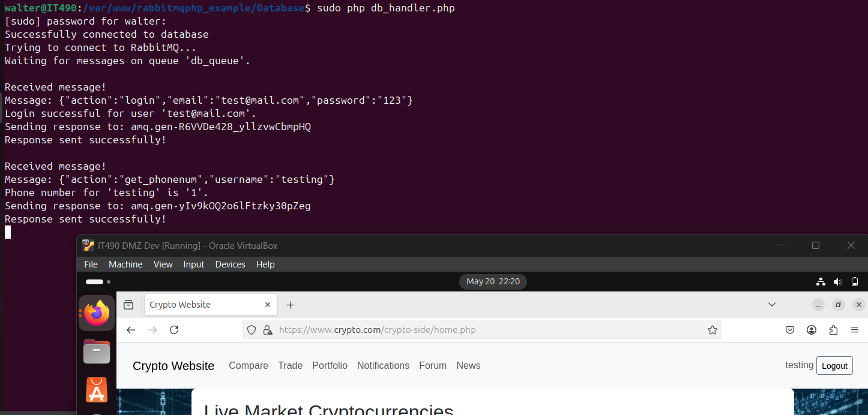Expand the list all tabs chevron
868x415 pixels.
point(772,305)
